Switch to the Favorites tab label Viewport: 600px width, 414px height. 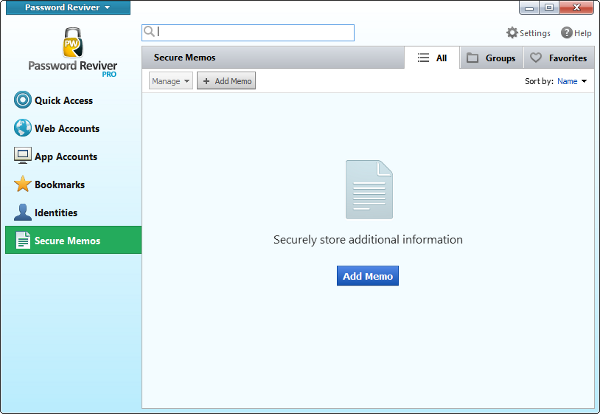(x=568, y=58)
